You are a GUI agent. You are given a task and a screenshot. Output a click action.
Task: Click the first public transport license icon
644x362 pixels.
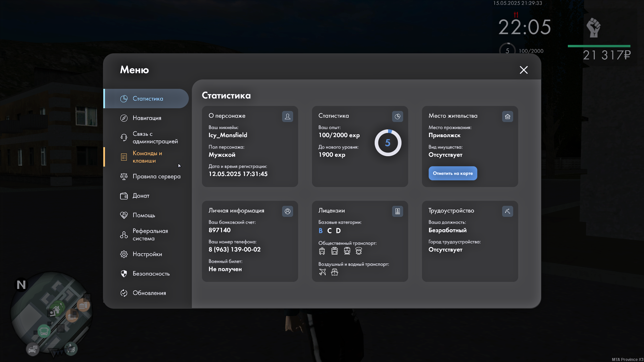tap(322, 251)
